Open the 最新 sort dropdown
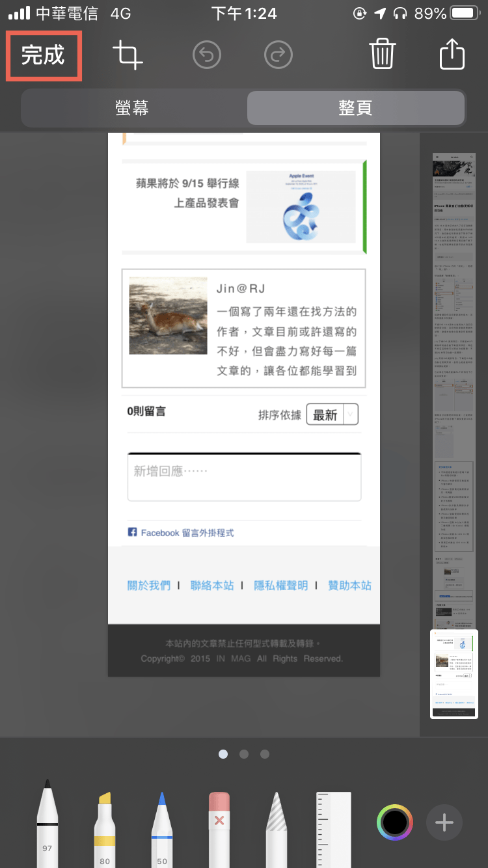The image size is (488, 868). 332,414
